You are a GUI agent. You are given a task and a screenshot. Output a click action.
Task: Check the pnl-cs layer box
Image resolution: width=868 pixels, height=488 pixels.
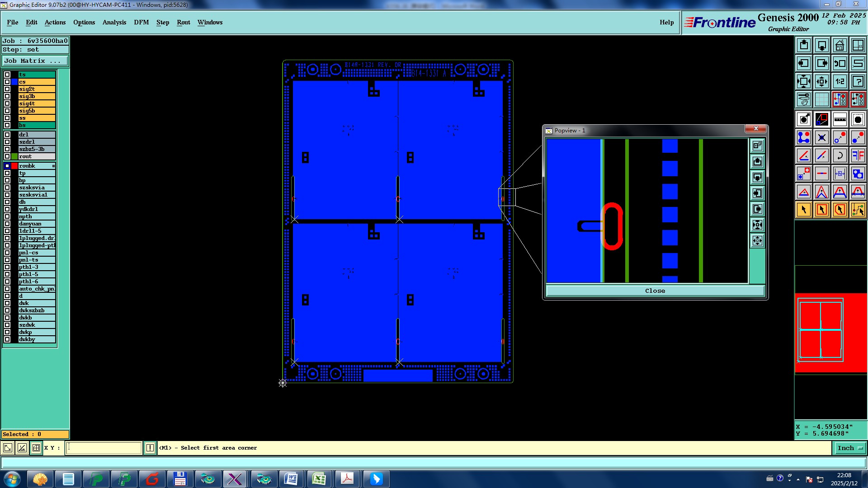(7, 253)
